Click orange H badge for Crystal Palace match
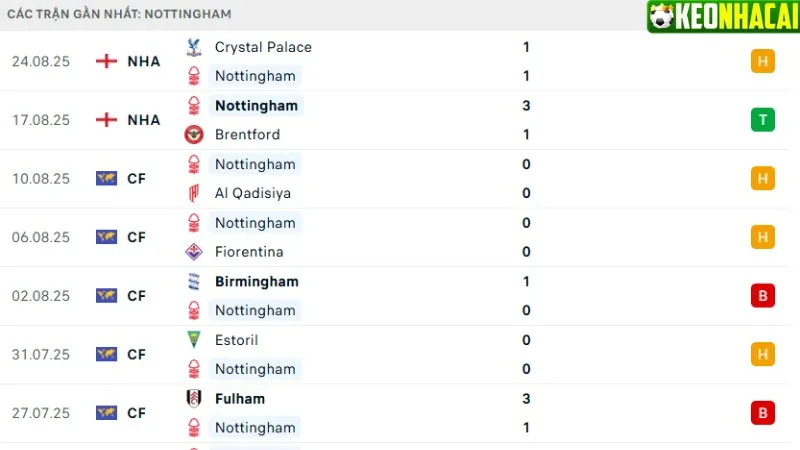Viewport: 800px width, 450px height. [x=763, y=61]
